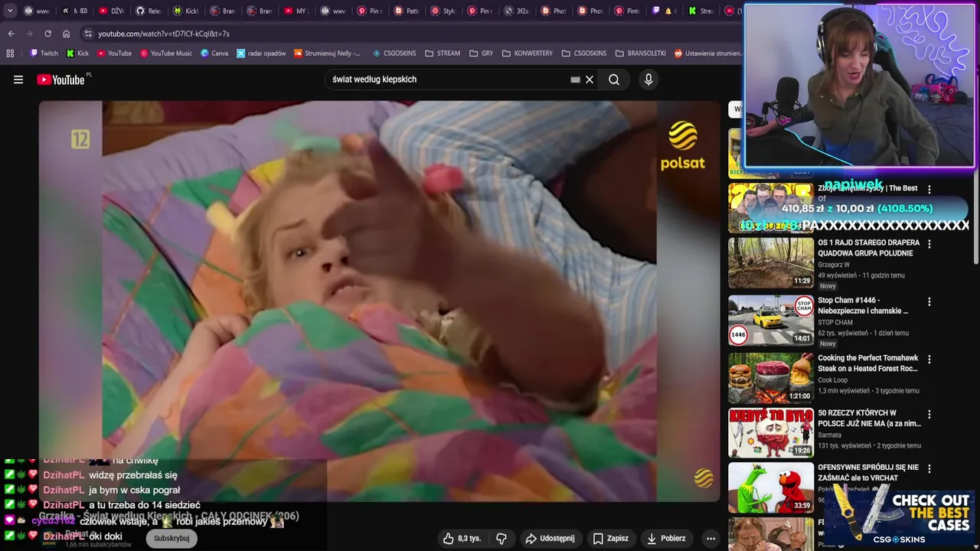The image size is (980, 551).
Task: Expand the STREAM bookmarks folder
Action: pos(443,54)
